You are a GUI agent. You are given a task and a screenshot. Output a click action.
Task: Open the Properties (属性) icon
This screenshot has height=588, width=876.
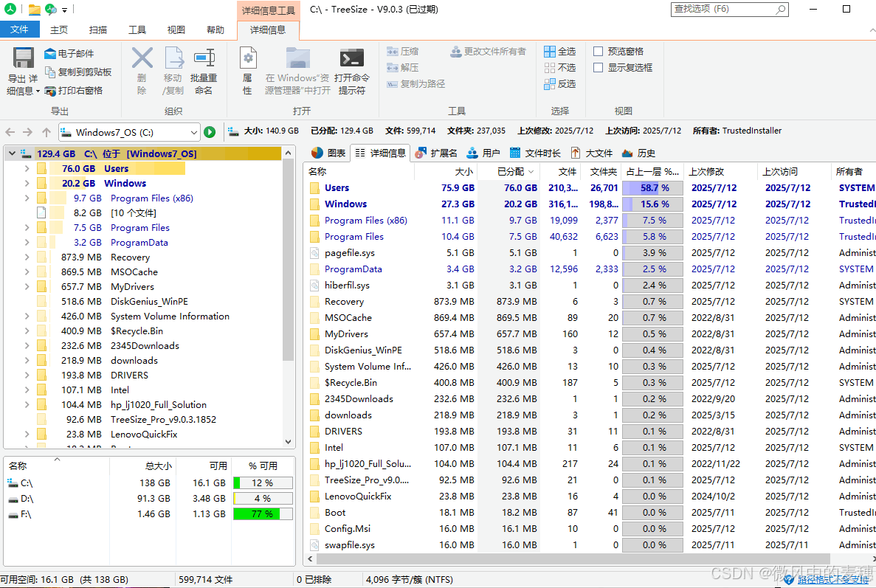tap(247, 58)
